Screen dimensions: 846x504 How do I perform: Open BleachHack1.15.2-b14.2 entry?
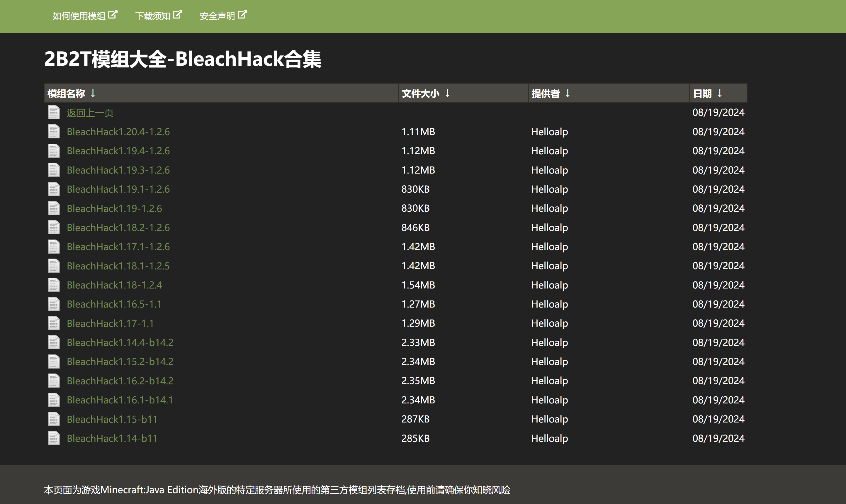[120, 362]
